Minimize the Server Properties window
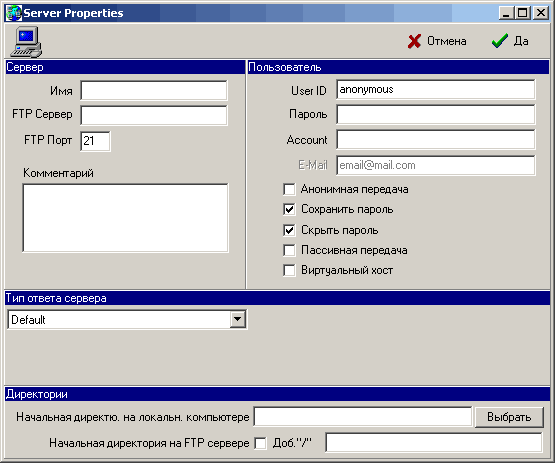 coord(507,13)
